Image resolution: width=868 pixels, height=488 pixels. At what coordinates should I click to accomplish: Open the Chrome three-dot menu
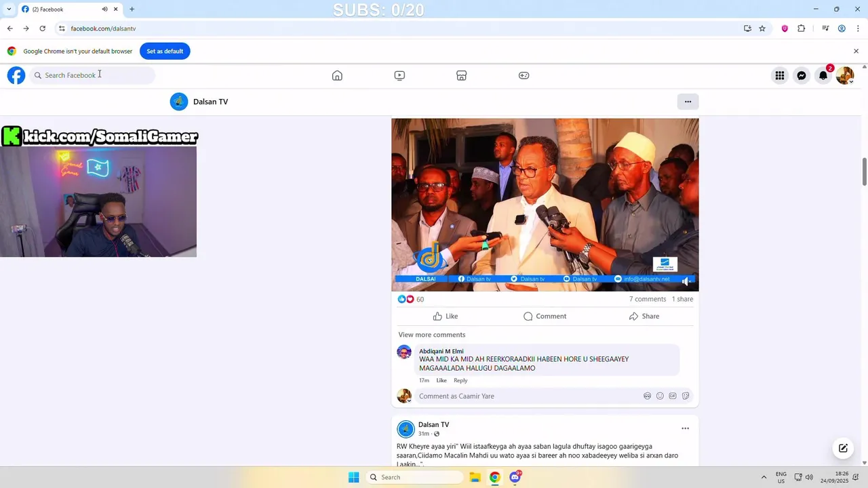pyautogui.click(x=858, y=28)
